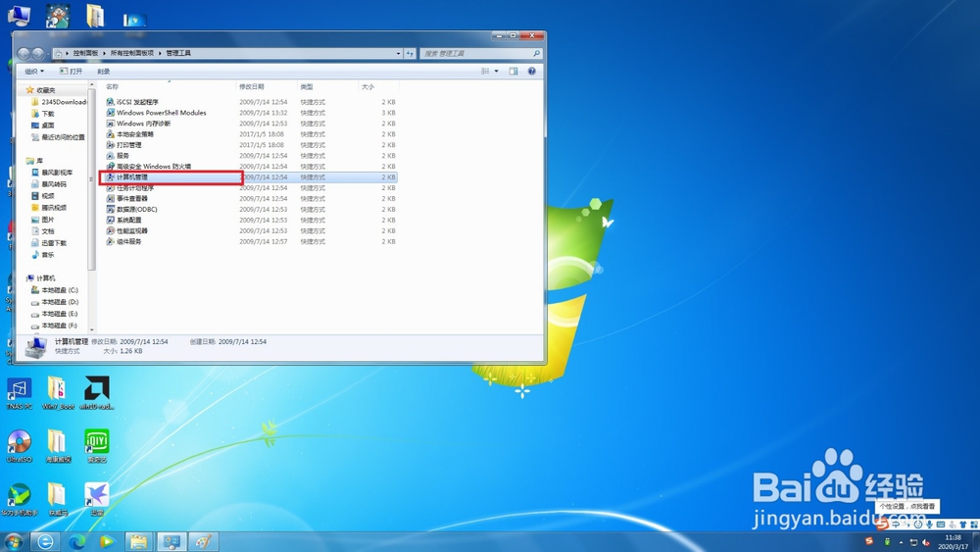
Task: Select 系统配置 shortcut
Action: click(123, 220)
